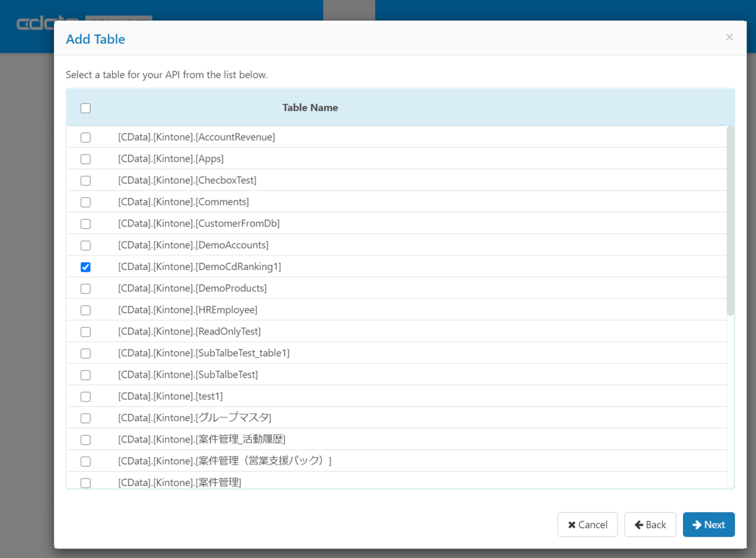This screenshot has width=756, height=558.
Task: Click [CData].[Kintone].[CustomerFromDb] row text
Action: 199,223
